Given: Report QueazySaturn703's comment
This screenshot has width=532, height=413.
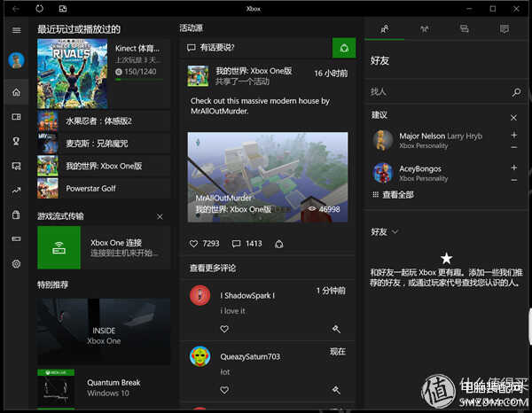Looking at the screenshot, I should point(336,390).
